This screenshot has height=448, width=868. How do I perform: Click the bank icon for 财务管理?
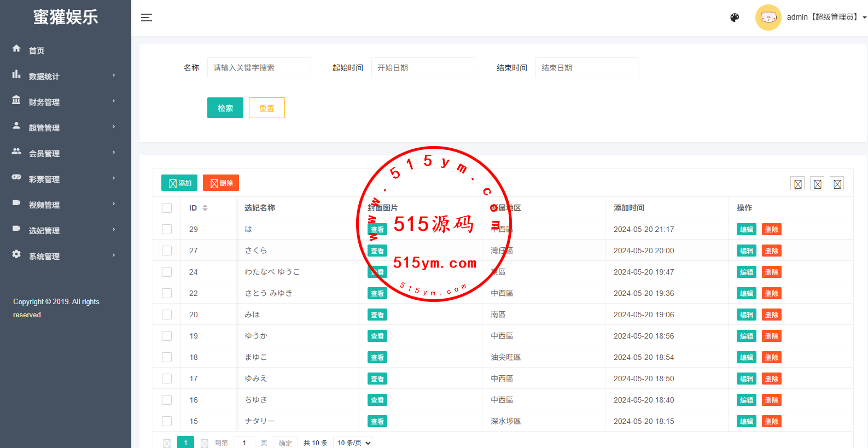tap(16, 100)
